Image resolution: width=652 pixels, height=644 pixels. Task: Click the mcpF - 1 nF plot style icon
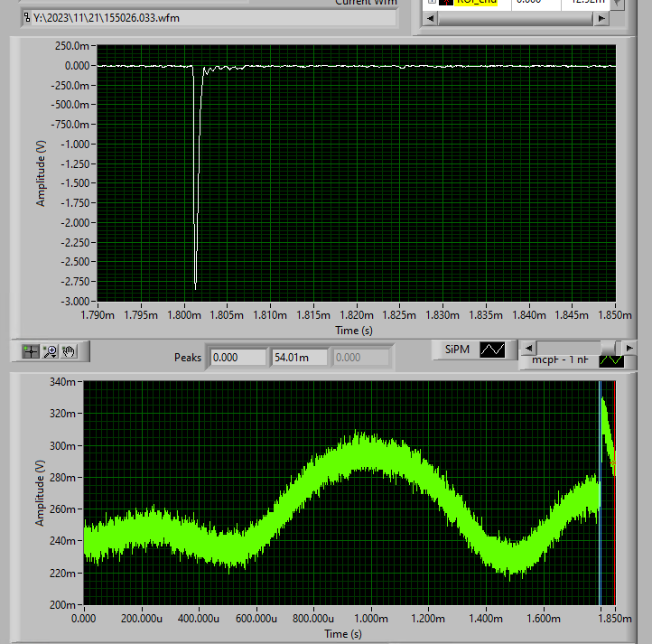(x=611, y=360)
